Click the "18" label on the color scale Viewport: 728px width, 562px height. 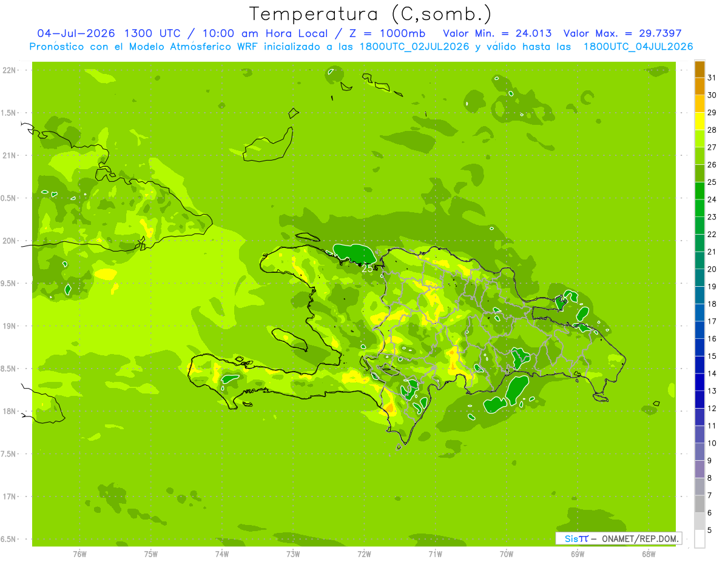tap(712, 304)
